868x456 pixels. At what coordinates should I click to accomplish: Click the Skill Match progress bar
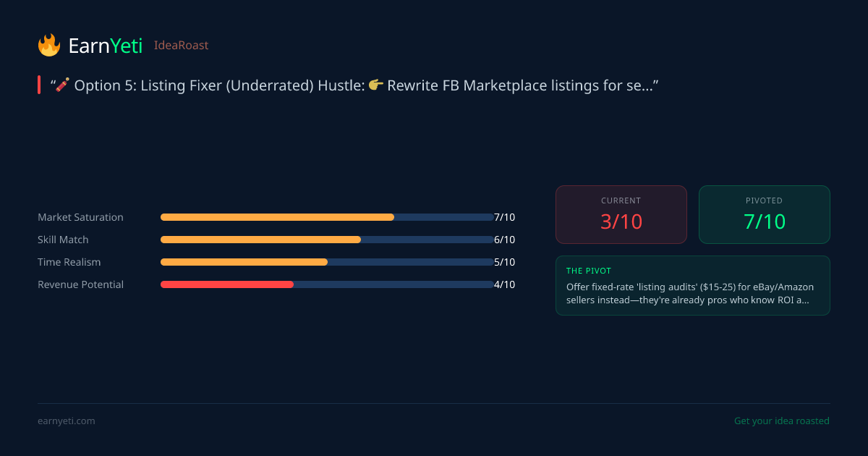[327, 240]
